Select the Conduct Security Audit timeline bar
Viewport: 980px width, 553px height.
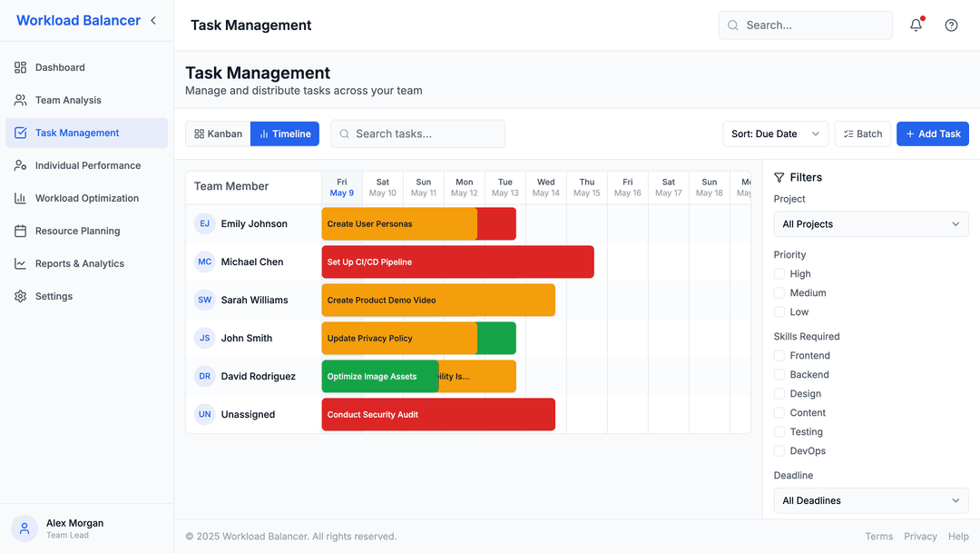pyautogui.click(x=438, y=414)
